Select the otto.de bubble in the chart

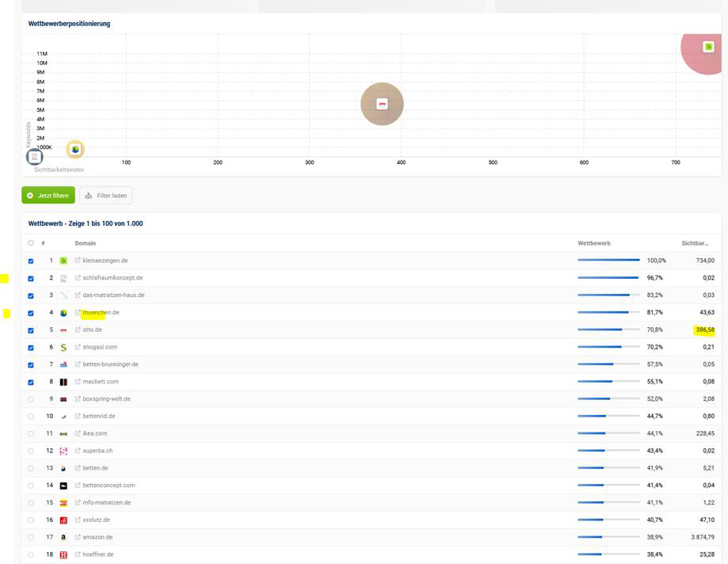382,104
